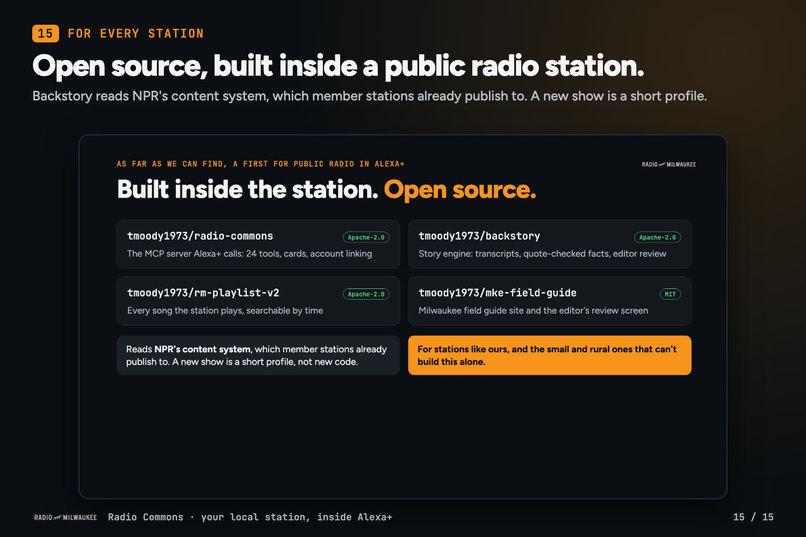Click the orange 'For stations like ours' callout

549,355
